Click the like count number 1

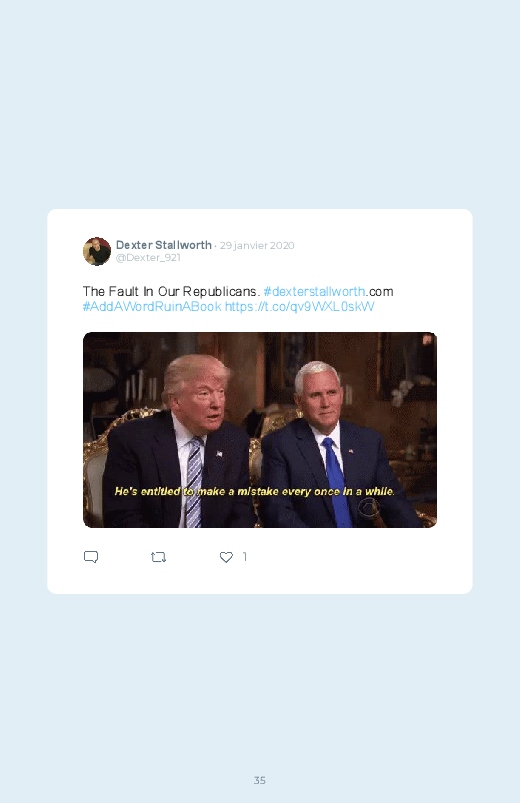coord(245,556)
